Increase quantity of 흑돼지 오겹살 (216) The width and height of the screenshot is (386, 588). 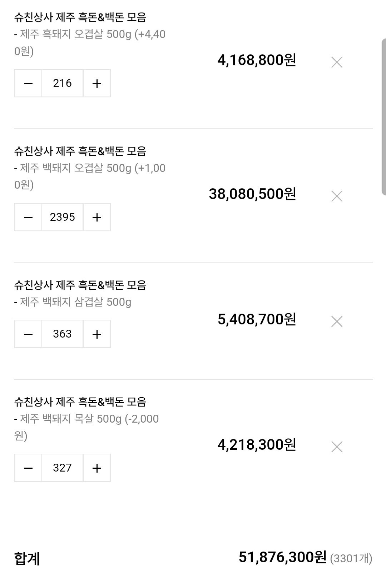tap(97, 84)
